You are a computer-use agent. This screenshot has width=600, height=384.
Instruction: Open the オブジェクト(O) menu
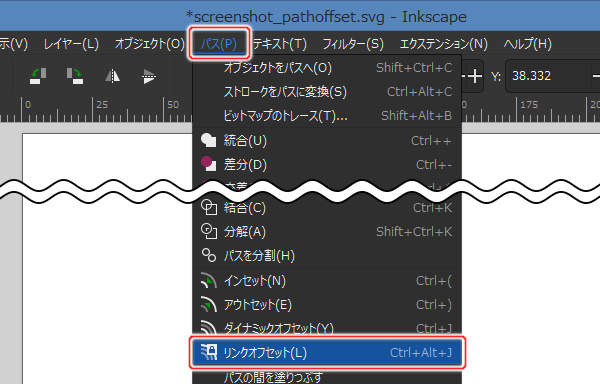click(150, 44)
